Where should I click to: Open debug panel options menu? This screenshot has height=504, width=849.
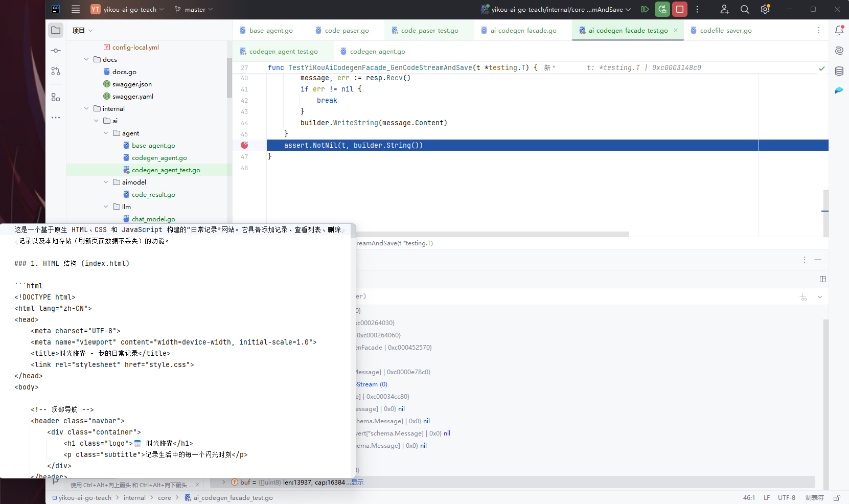tap(805, 260)
